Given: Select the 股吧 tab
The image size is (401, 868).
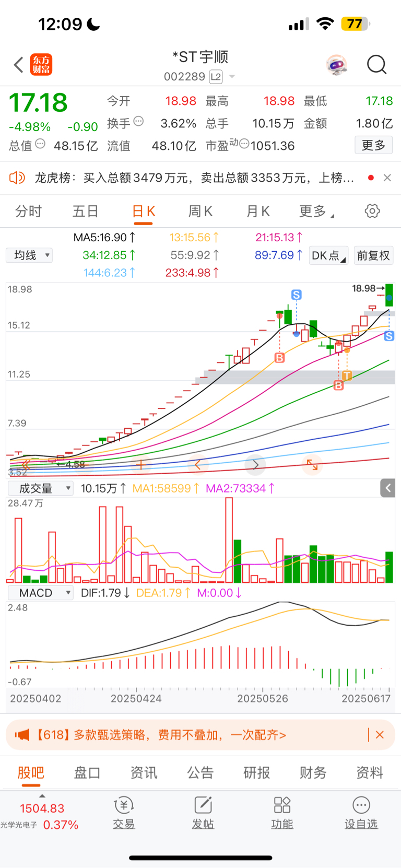Looking at the screenshot, I should point(31,773).
